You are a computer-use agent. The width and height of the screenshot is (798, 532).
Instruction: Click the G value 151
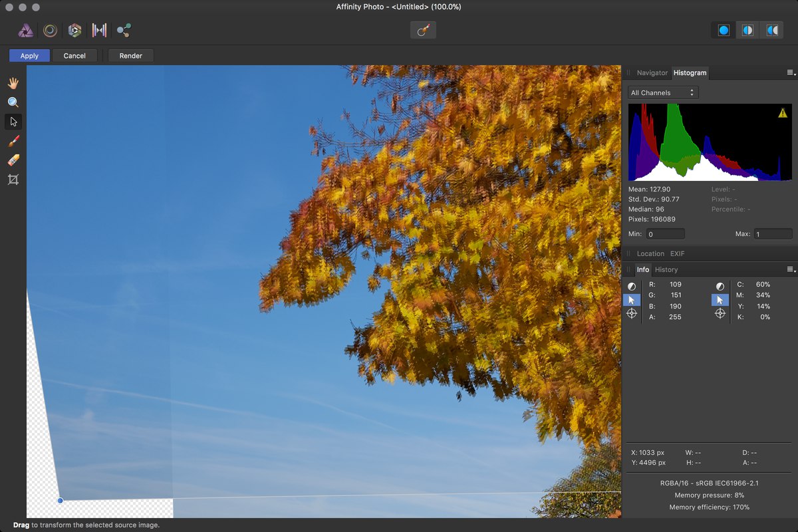[675, 295]
